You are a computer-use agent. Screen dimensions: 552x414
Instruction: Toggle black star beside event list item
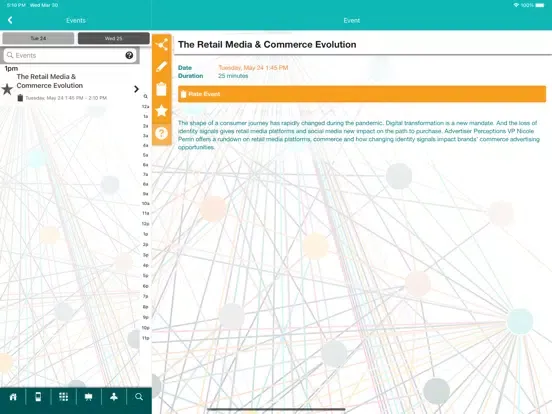[x=7, y=89]
